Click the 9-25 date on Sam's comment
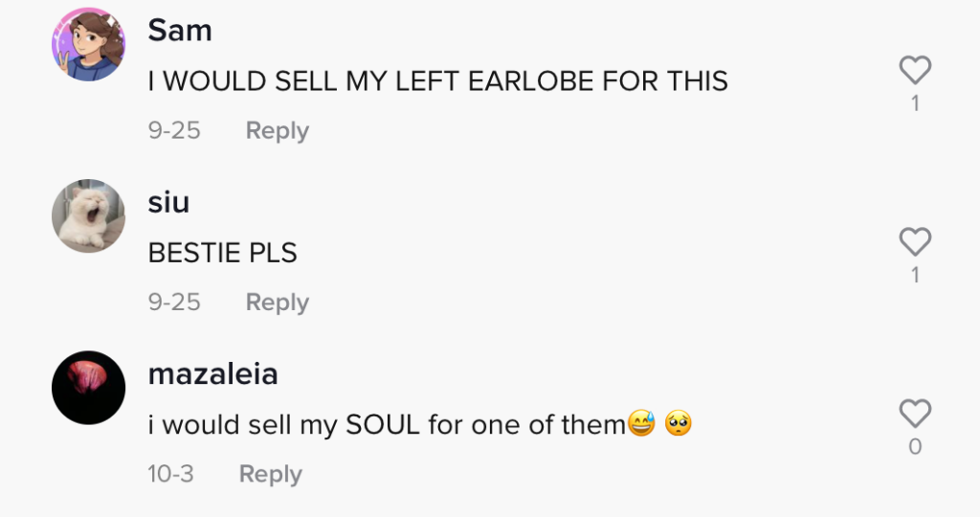 174,131
